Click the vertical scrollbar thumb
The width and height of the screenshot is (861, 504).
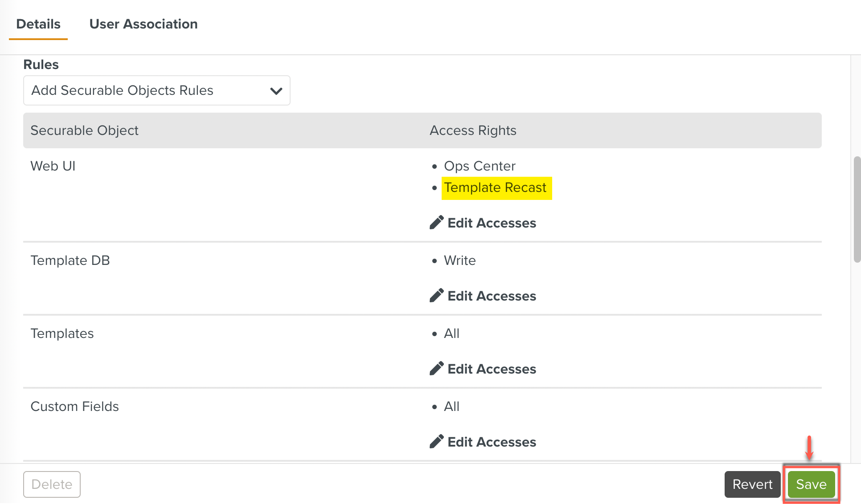tap(857, 209)
